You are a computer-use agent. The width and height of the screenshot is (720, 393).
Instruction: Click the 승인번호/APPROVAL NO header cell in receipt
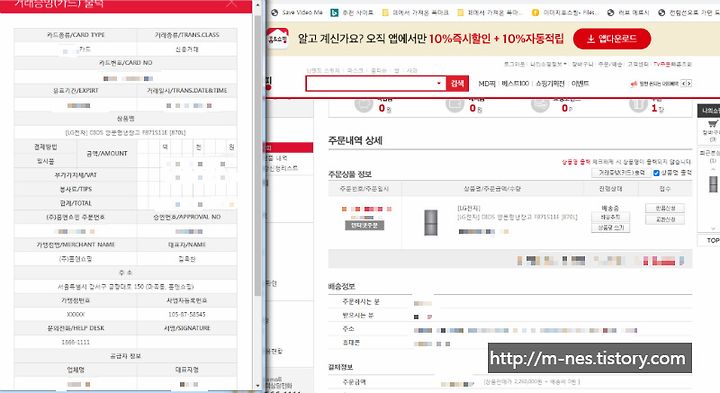pos(187,217)
